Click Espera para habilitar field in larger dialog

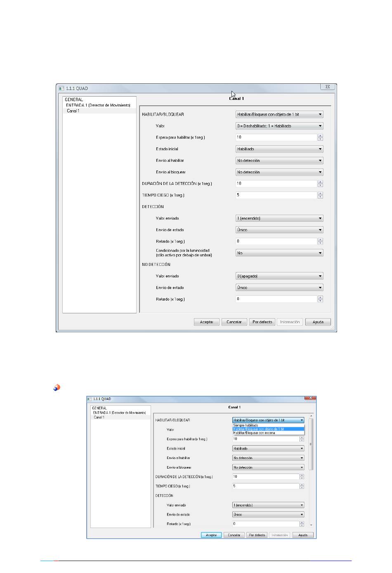tap(276, 137)
